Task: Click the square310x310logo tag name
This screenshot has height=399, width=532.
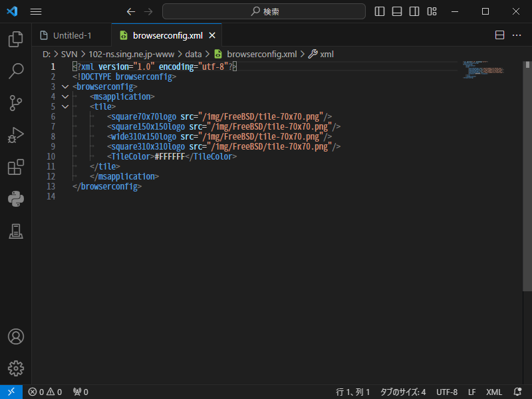Action: click(x=148, y=146)
